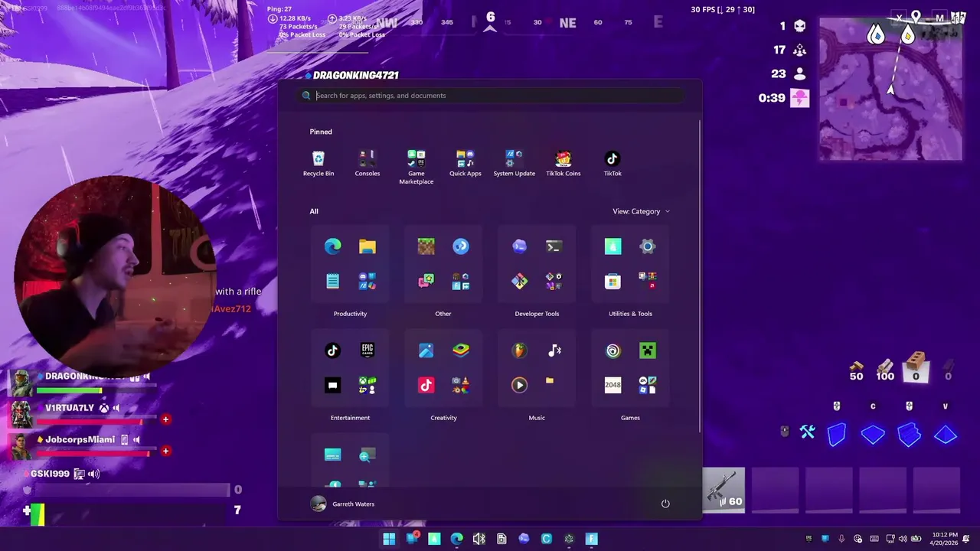Open Notepad in the Productivity group
This screenshot has width=980, height=551.
coord(332,281)
